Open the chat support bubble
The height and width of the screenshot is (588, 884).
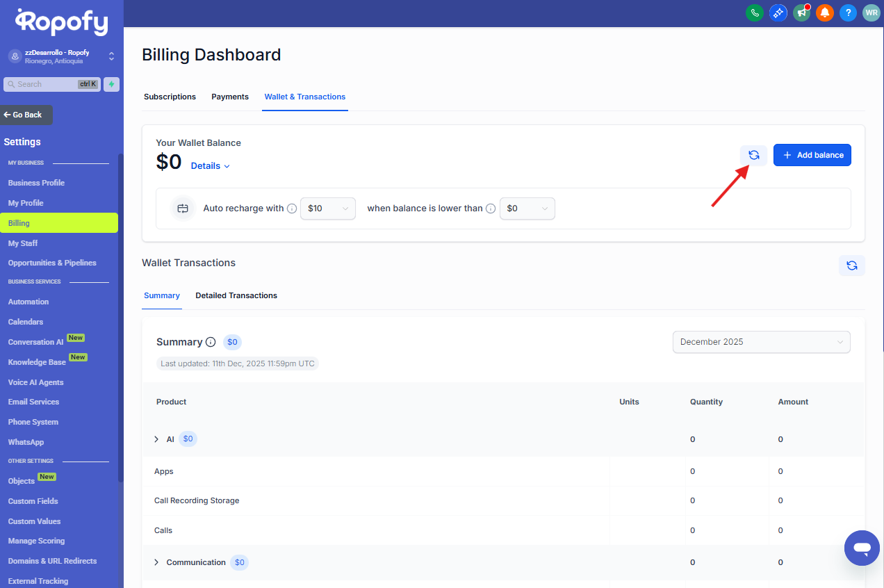[x=862, y=548]
